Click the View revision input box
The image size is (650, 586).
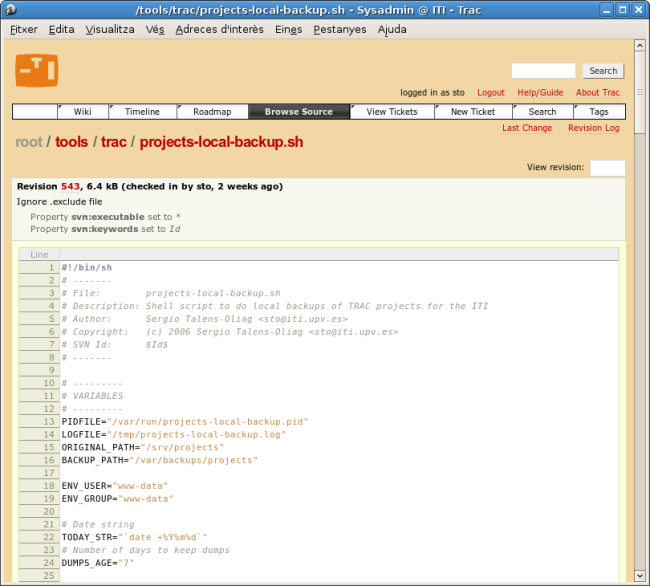607,168
